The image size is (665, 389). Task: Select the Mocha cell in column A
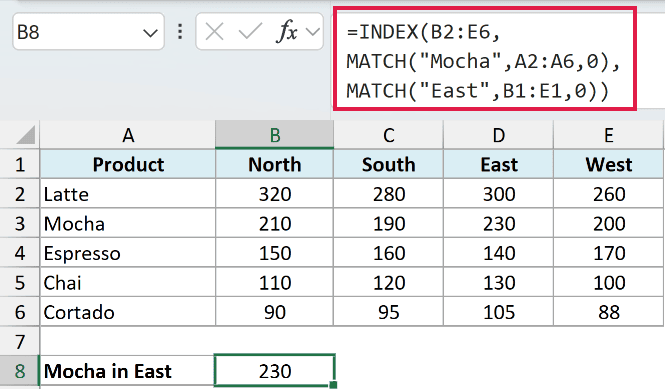[128, 224]
